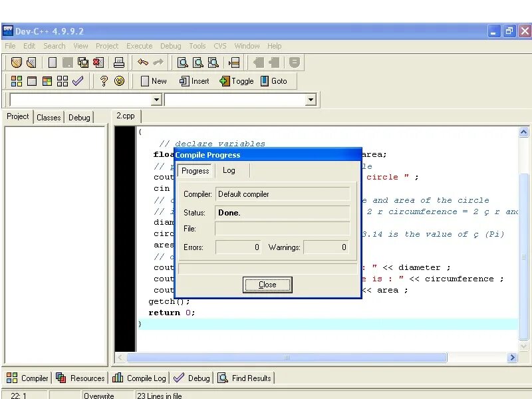Click the Run window icon
Screen dimensions: 532x399
click(x=32, y=81)
